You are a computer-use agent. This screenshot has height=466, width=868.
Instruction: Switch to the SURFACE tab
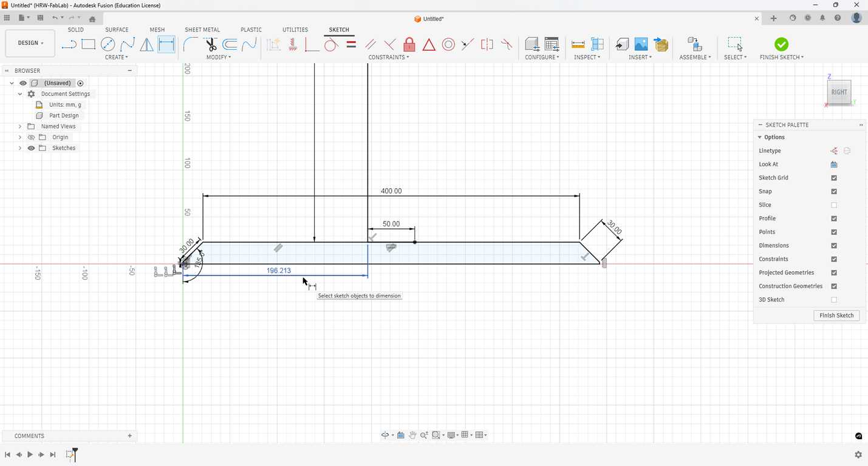click(x=117, y=30)
